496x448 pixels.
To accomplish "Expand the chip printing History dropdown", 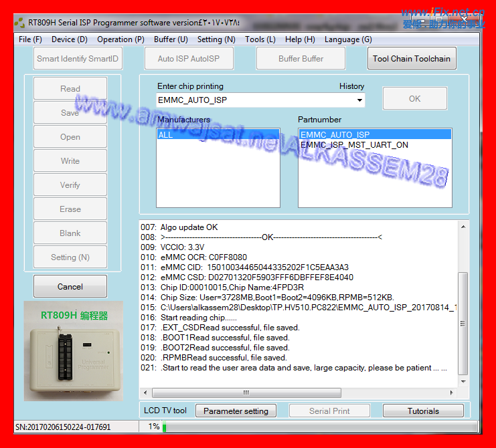I will [359, 100].
